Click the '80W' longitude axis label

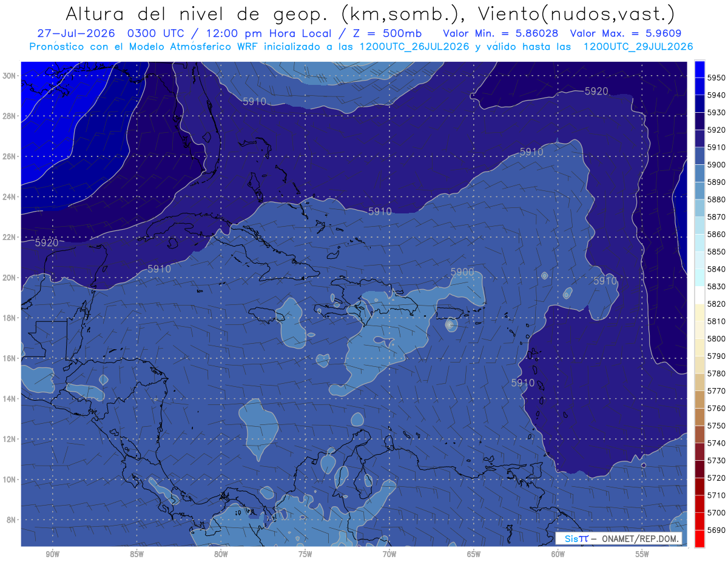[x=221, y=554]
